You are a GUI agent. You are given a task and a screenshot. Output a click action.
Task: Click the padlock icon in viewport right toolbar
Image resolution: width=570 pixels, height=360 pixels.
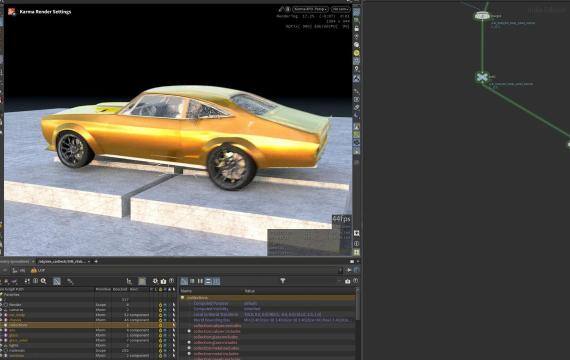(357, 28)
